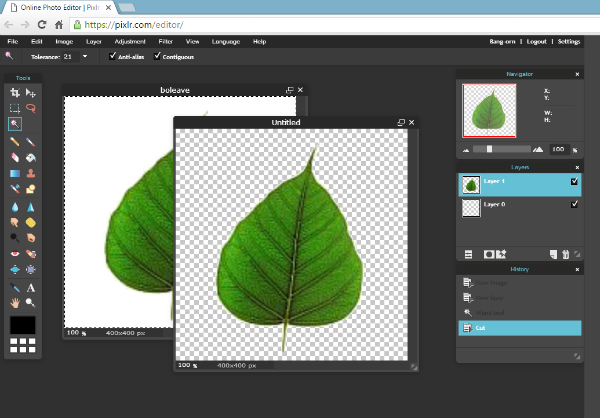Select the Paint bucket tool
The width and height of the screenshot is (600, 418).
pyautogui.click(x=31, y=158)
